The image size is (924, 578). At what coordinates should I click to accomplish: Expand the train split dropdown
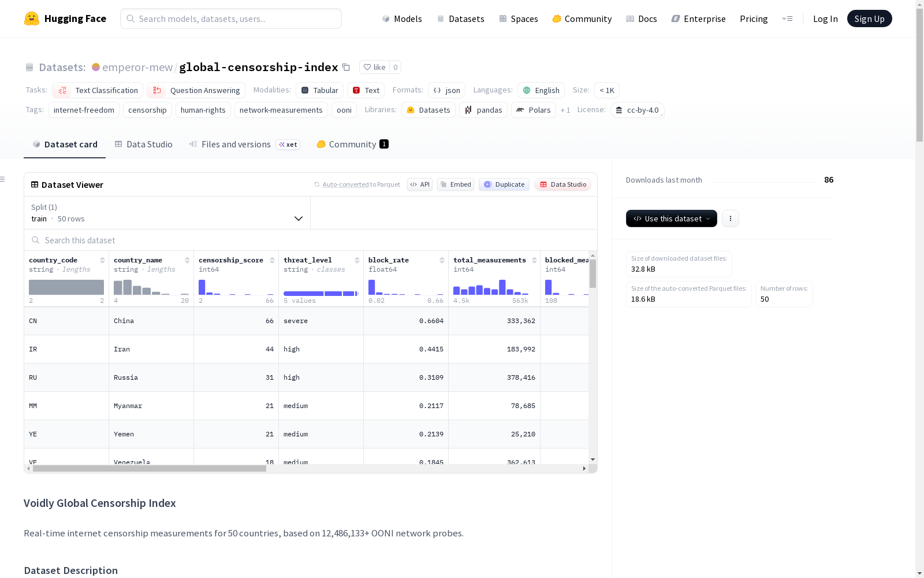point(167,213)
